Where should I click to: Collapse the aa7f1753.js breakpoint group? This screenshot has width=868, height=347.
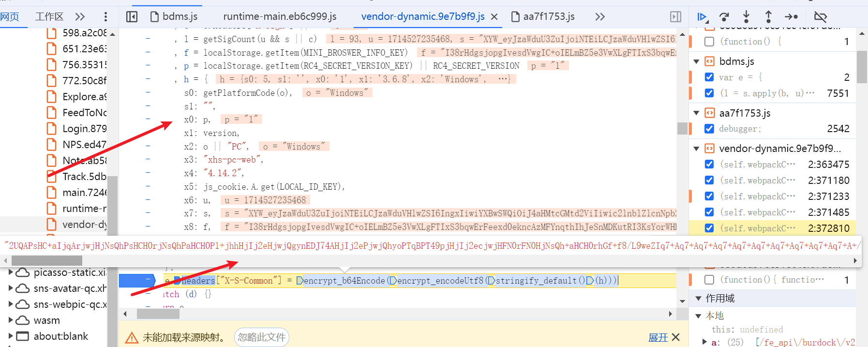(697, 113)
